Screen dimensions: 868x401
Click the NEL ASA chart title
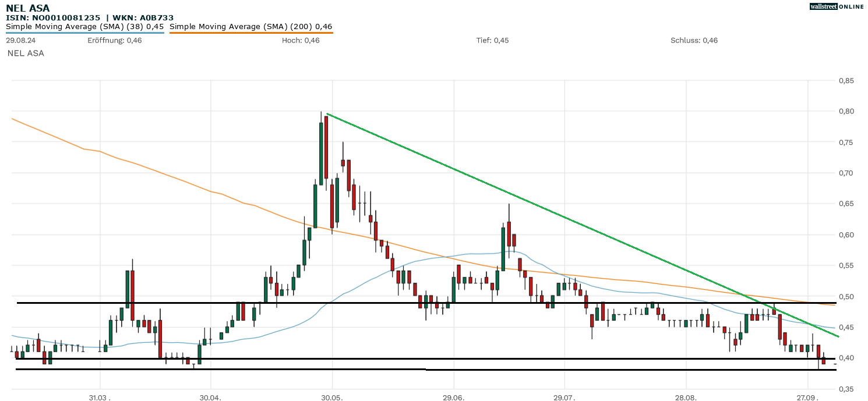(27, 8)
